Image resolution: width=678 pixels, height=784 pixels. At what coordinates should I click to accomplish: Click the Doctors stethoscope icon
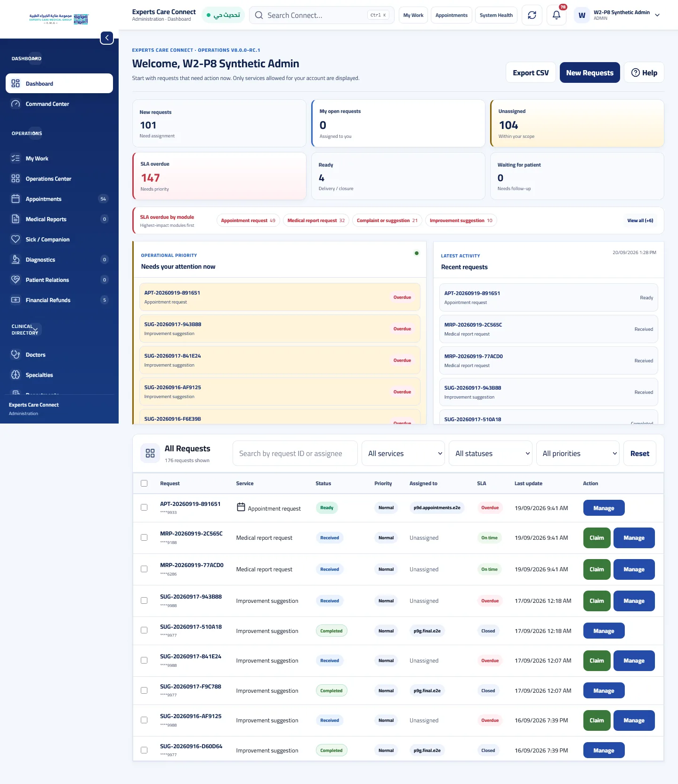[x=16, y=354]
